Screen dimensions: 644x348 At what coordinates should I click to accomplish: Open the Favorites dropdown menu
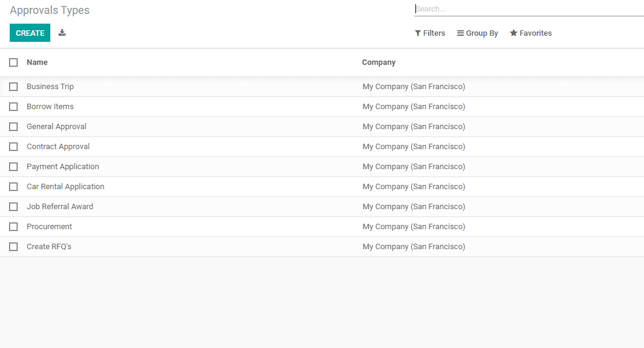(531, 33)
